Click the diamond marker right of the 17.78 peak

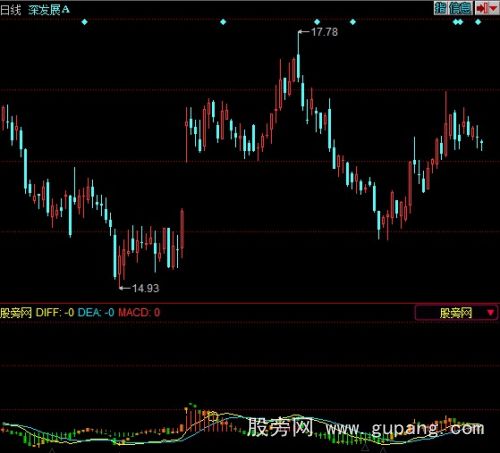click(353, 22)
